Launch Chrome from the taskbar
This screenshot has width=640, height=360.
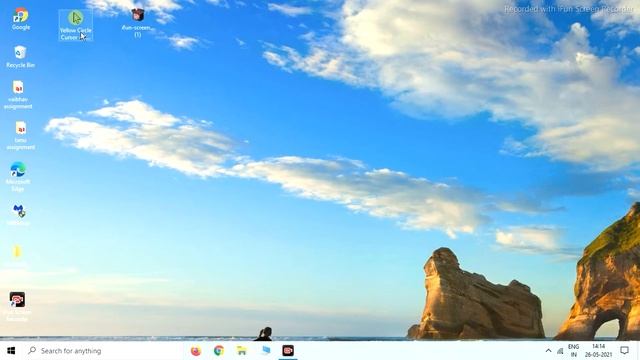tap(219, 351)
